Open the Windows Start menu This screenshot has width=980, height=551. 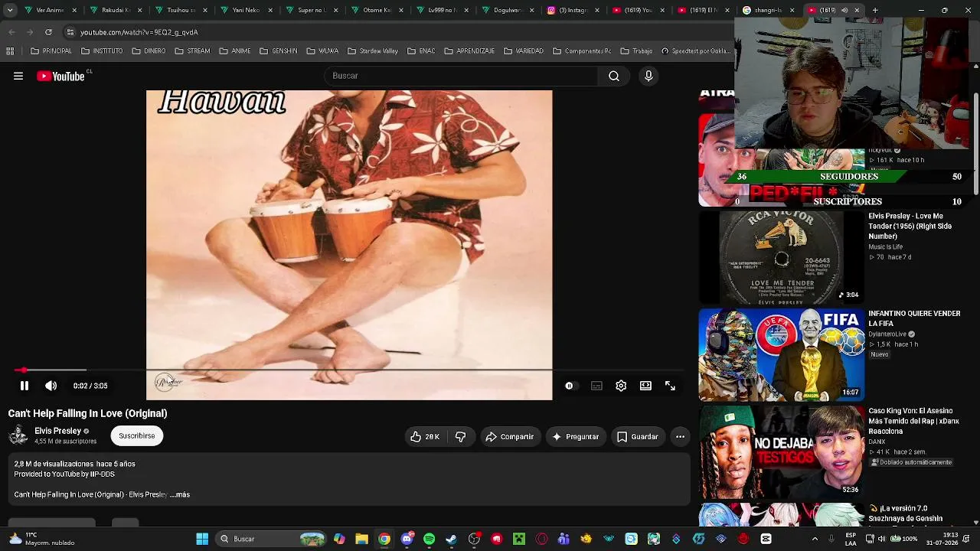(x=202, y=539)
